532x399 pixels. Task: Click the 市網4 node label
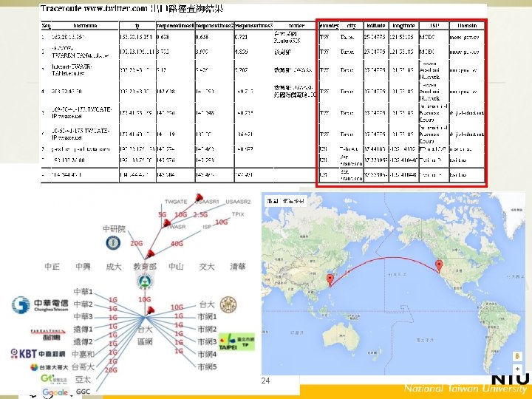tap(207, 354)
